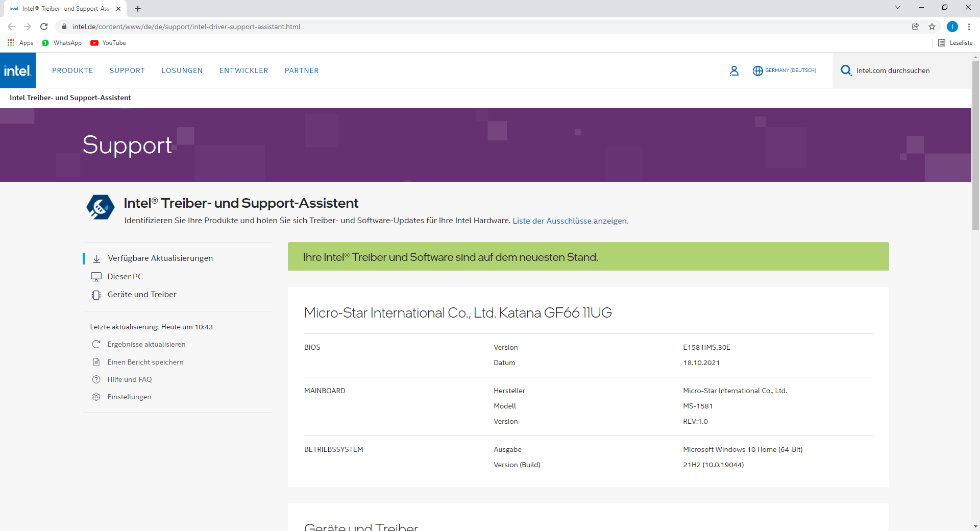The image size is (980, 531).
Task: Click the green up-to-date status banner
Action: (589, 256)
